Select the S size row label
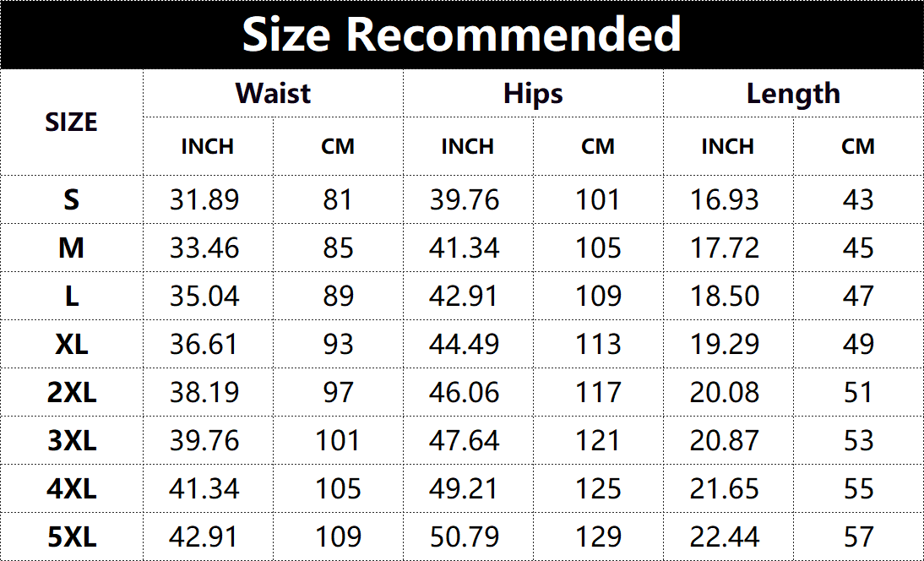Image resolution: width=924 pixels, height=561 pixels. (71, 199)
